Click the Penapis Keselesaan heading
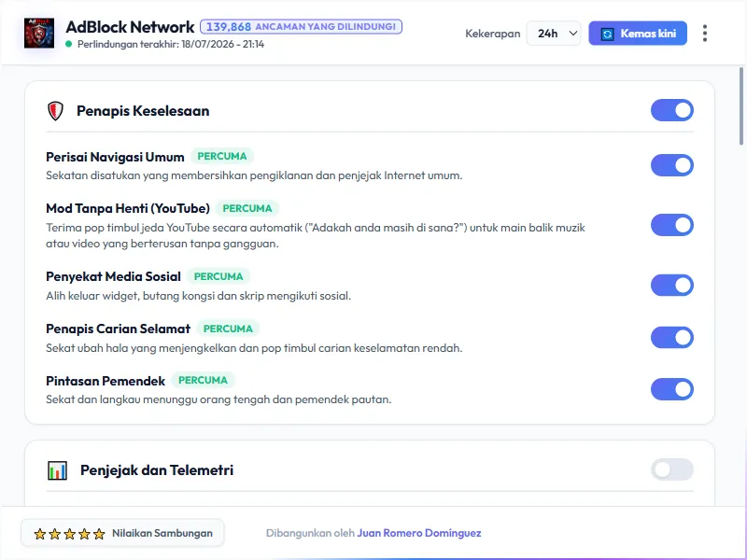 tap(143, 111)
